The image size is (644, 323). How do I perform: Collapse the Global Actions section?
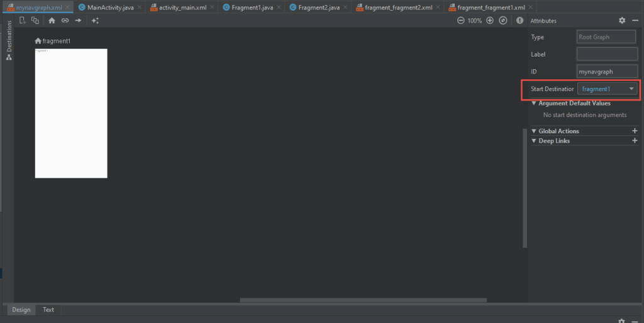click(x=534, y=131)
